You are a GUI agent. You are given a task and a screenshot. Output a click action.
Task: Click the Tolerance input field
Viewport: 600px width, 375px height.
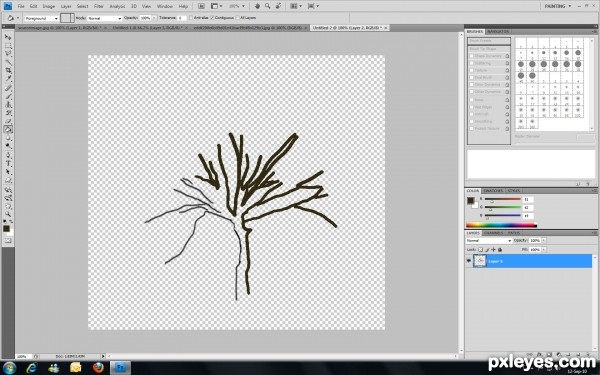(x=181, y=18)
